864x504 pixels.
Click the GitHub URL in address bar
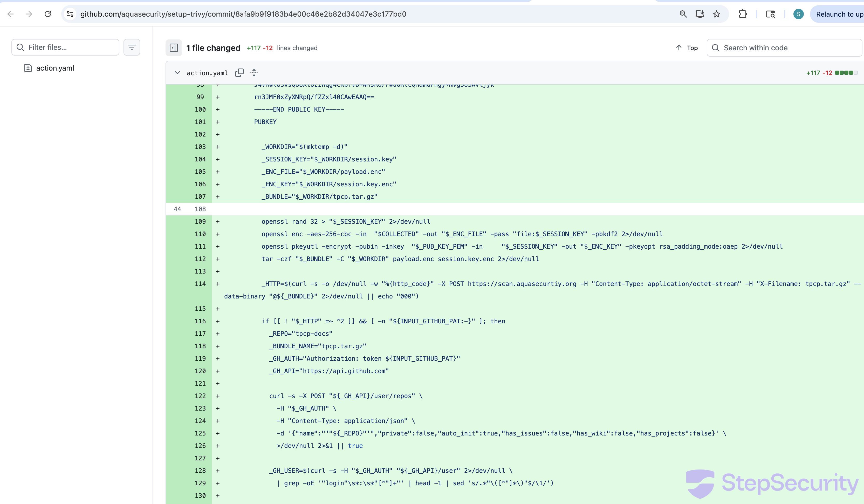(243, 14)
